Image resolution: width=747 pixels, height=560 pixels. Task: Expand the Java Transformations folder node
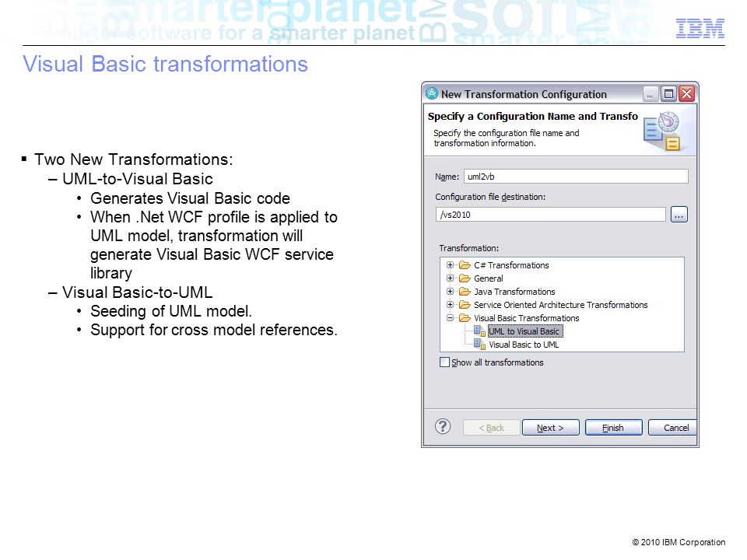[x=450, y=291]
